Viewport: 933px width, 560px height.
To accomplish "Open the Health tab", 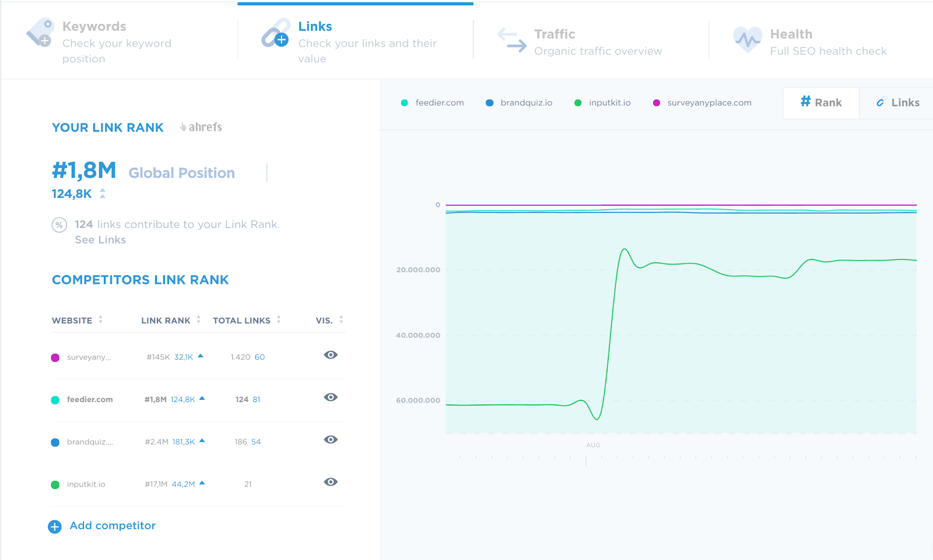I will 820,40.
